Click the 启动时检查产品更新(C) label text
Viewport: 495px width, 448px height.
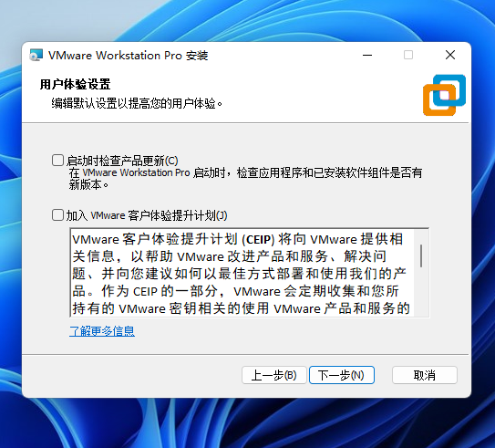pyautogui.click(x=122, y=161)
